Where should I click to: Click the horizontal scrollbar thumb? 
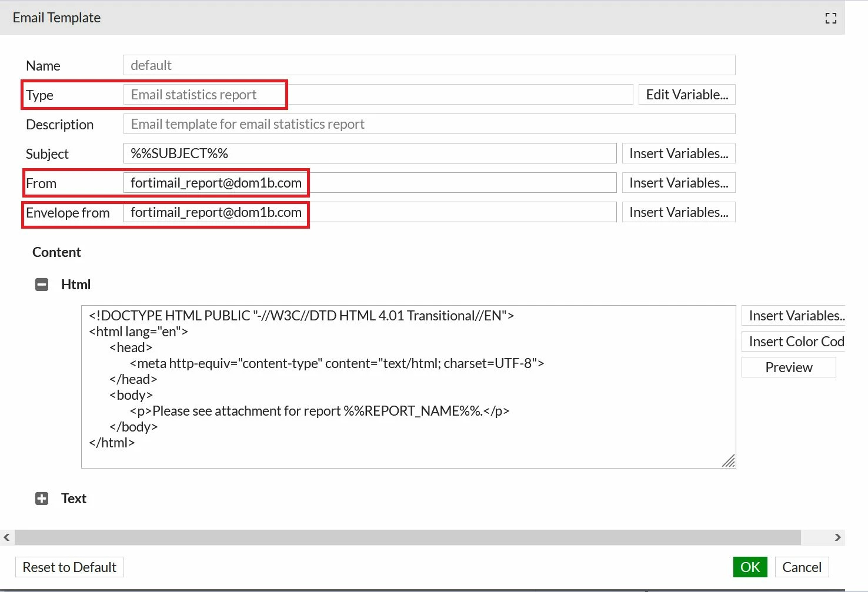(x=408, y=537)
